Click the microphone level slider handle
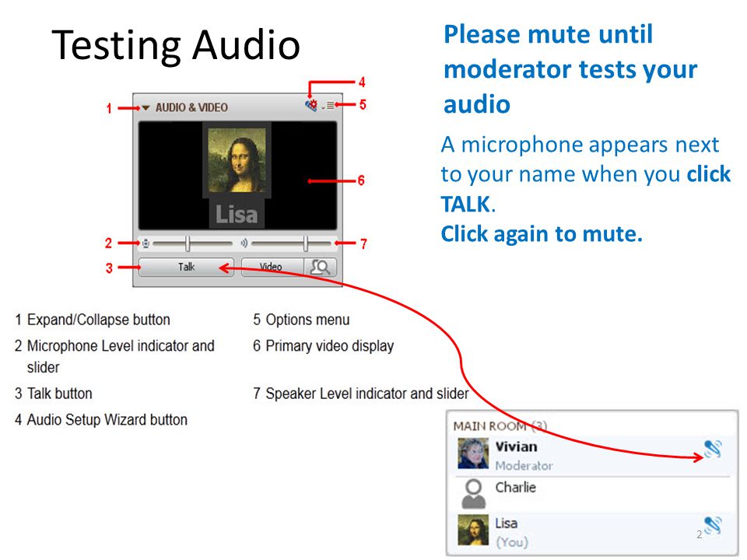The image size is (747, 560). (188, 243)
